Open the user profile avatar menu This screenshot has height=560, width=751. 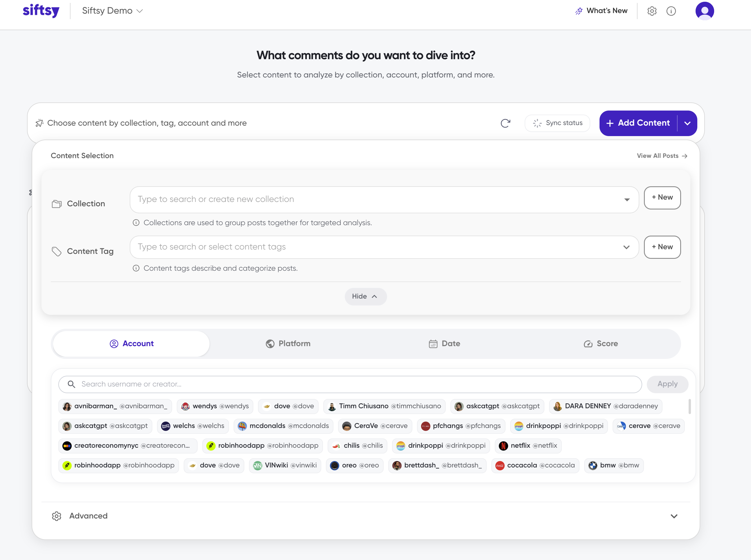click(x=705, y=11)
